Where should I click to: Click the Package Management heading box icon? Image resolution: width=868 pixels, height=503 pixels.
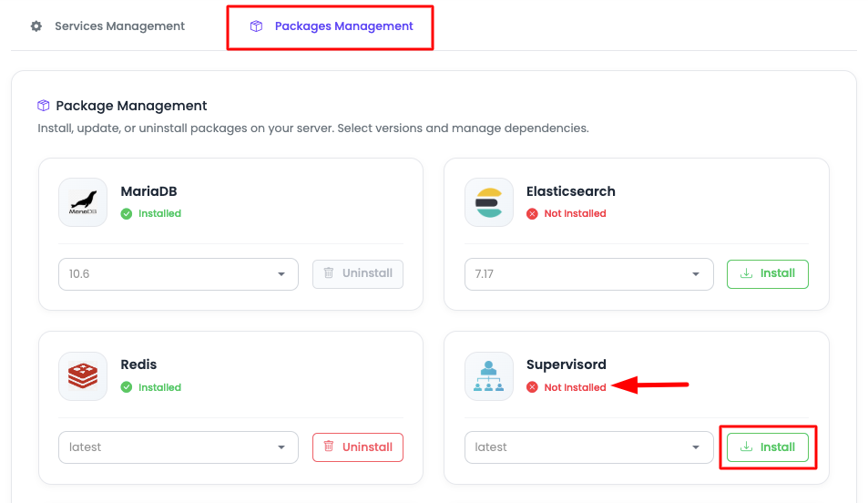[x=44, y=106]
